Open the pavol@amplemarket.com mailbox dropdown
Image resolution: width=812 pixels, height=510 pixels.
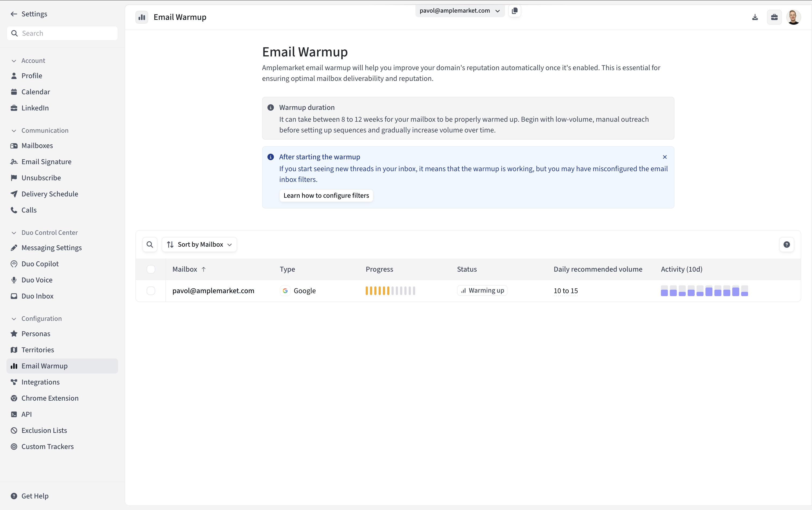(460, 11)
